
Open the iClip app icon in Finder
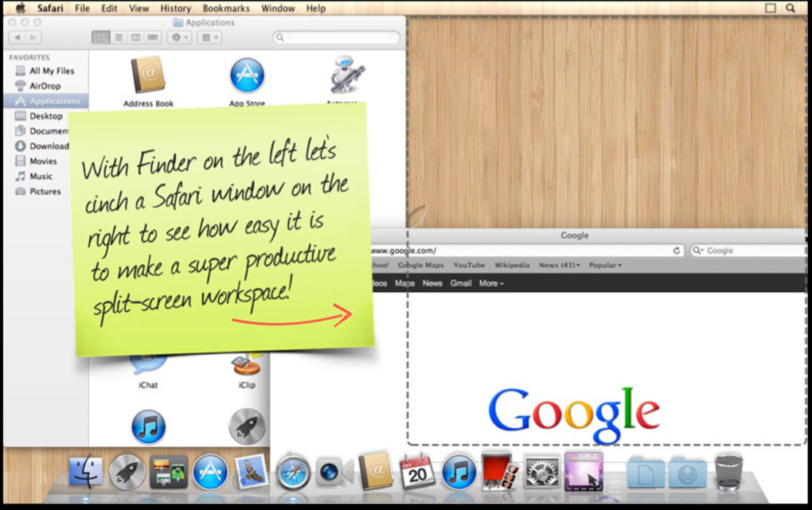[x=247, y=365]
